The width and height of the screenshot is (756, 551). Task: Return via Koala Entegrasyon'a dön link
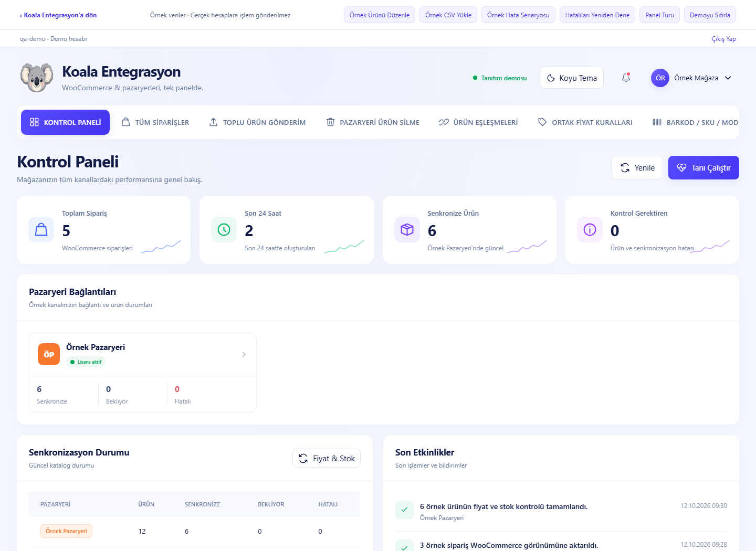tap(58, 15)
